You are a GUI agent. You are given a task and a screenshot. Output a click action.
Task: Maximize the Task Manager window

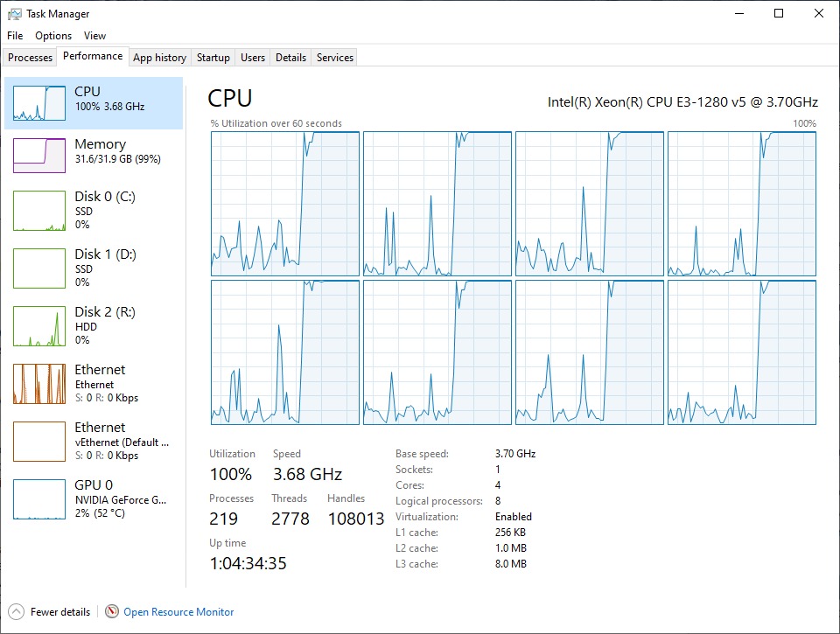click(779, 13)
